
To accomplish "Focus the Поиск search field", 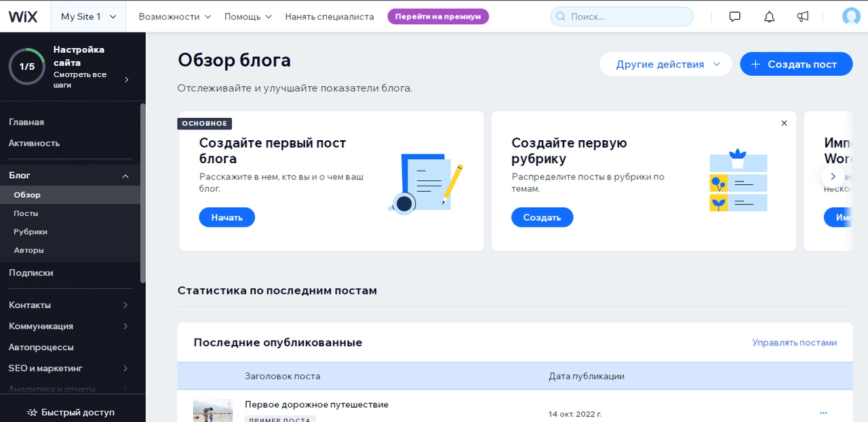I will coord(622,16).
